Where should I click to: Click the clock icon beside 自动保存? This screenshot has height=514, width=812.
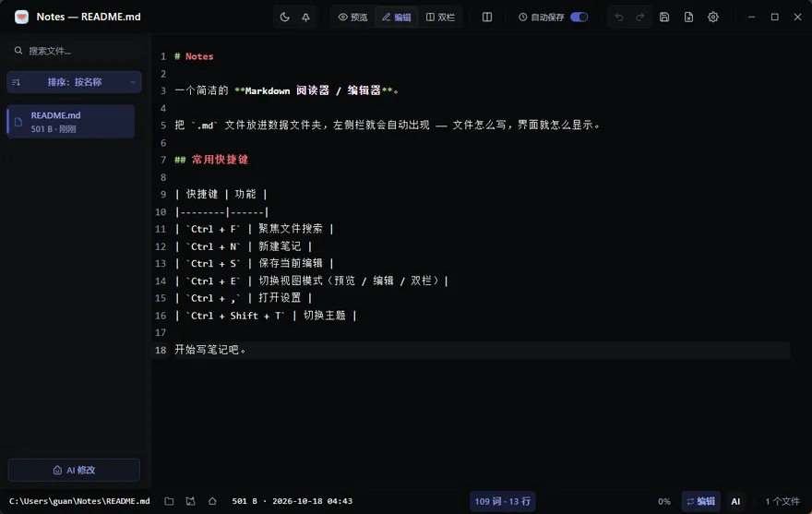tap(522, 18)
